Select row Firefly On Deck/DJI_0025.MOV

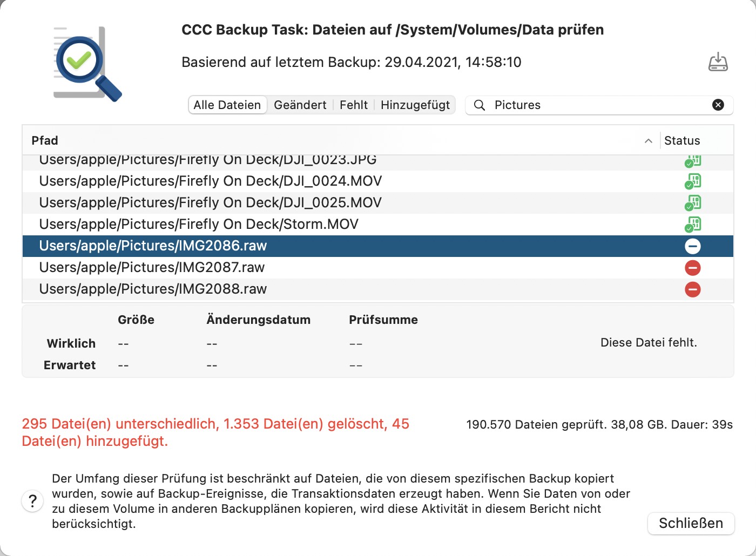378,202
